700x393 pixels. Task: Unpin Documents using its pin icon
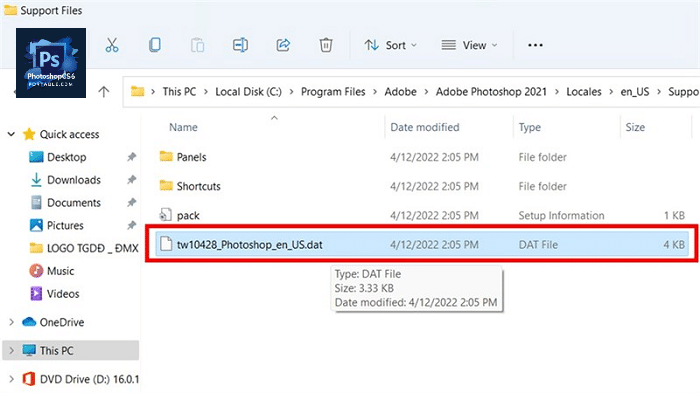click(131, 203)
